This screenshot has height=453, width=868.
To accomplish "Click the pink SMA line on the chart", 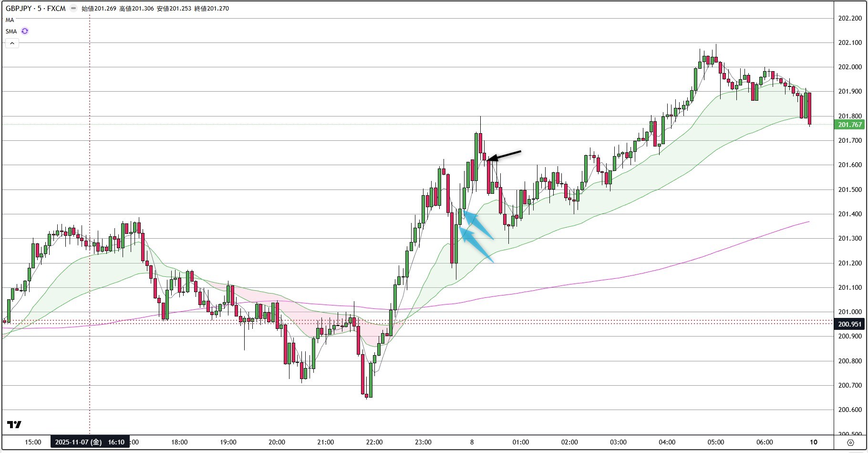I will tap(668, 263).
